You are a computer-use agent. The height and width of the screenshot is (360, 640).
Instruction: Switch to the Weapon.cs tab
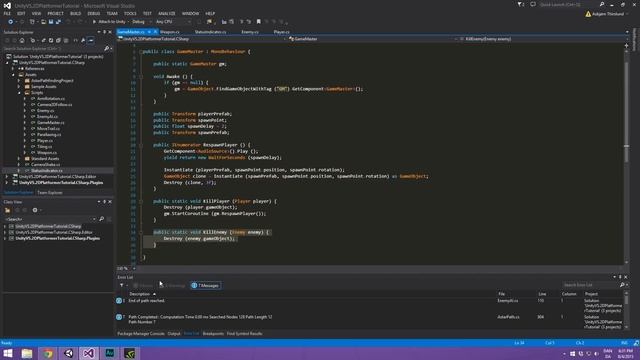pos(170,32)
